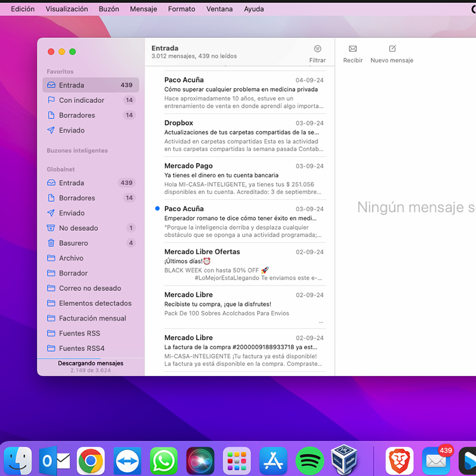Open Brave browser from the Dock

[400, 461]
